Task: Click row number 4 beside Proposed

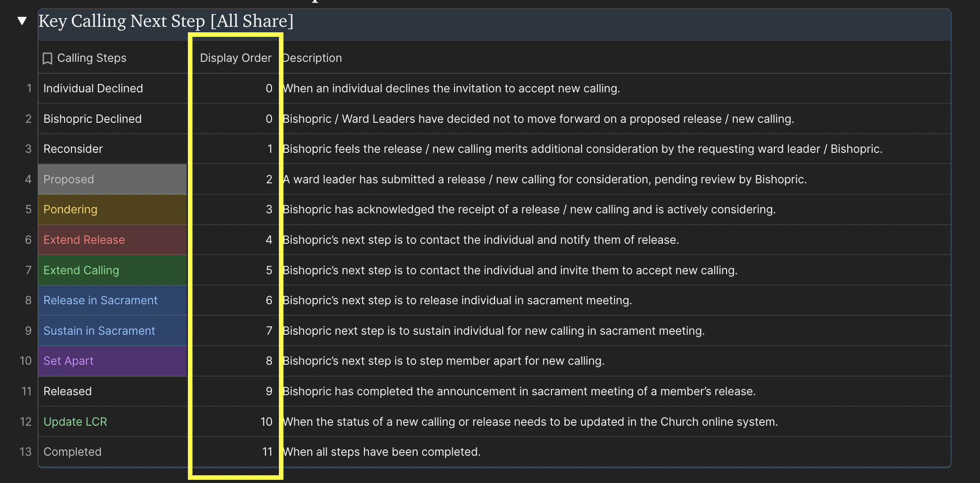Action: 28,179
